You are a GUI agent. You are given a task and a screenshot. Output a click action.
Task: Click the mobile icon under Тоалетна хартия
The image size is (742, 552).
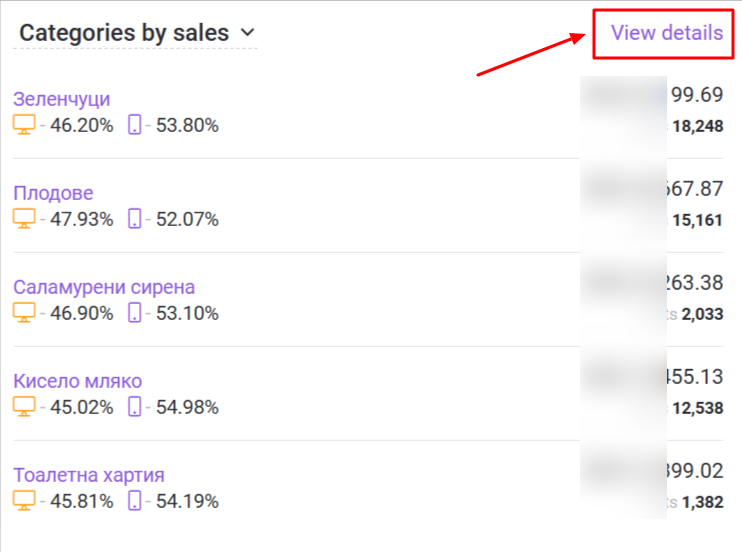(x=134, y=501)
